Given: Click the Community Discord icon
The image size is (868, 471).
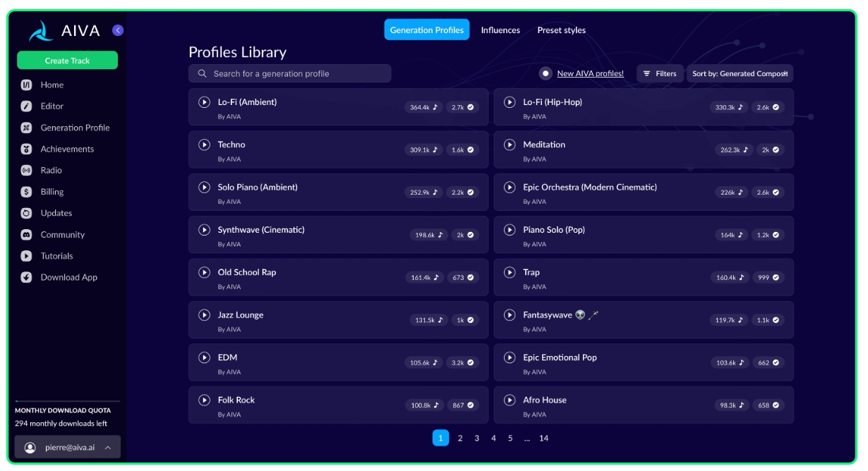Looking at the screenshot, I should point(26,235).
